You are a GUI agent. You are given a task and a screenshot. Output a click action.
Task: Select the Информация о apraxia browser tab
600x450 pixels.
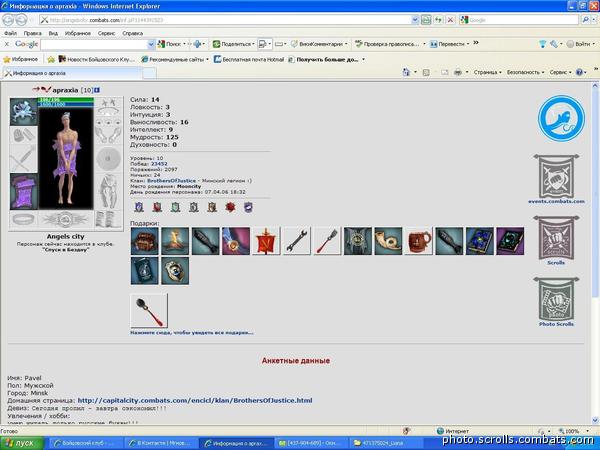(73, 73)
